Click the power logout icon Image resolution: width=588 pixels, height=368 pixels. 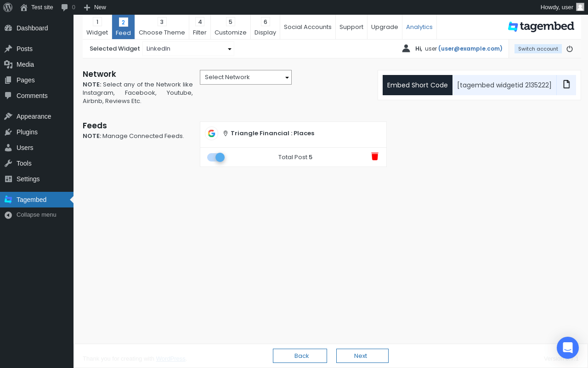(x=570, y=49)
